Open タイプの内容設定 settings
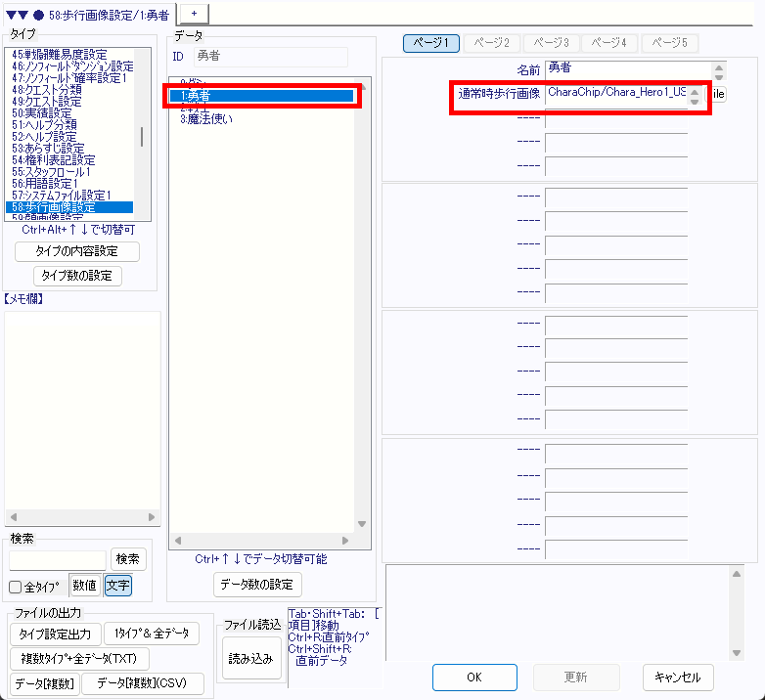The height and width of the screenshot is (700, 765). point(77,251)
